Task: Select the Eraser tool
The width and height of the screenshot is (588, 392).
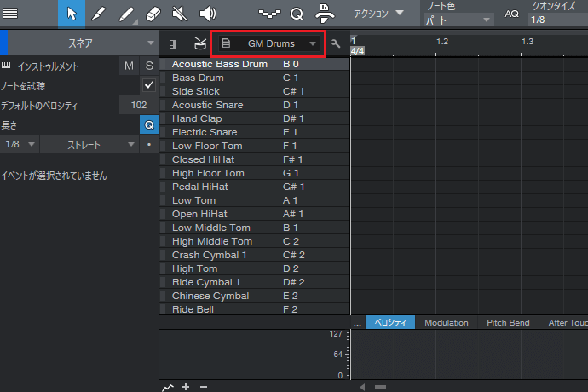Action: pyautogui.click(x=153, y=14)
